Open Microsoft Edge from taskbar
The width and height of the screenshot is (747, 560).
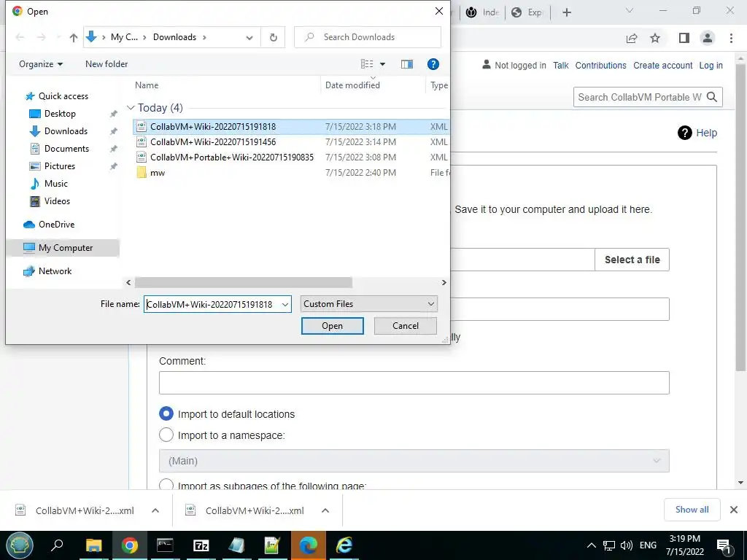(x=309, y=545)
